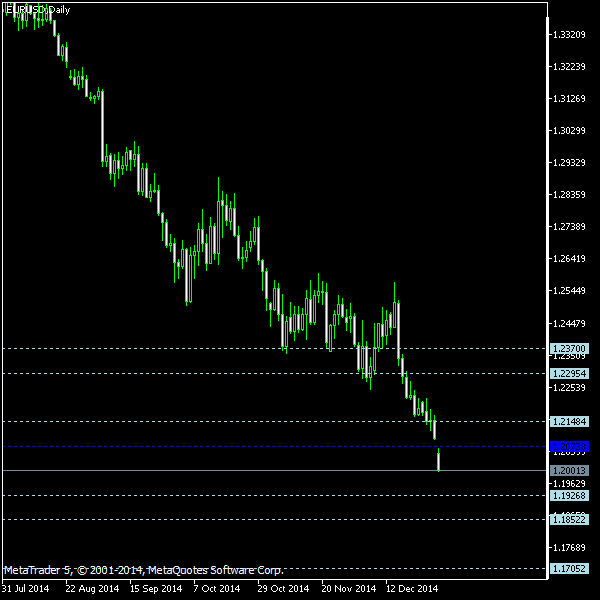The width and height of the screenshot is (600, 600).
Task: Click the 1.32239 price axis value
Action: pos(569,67)
